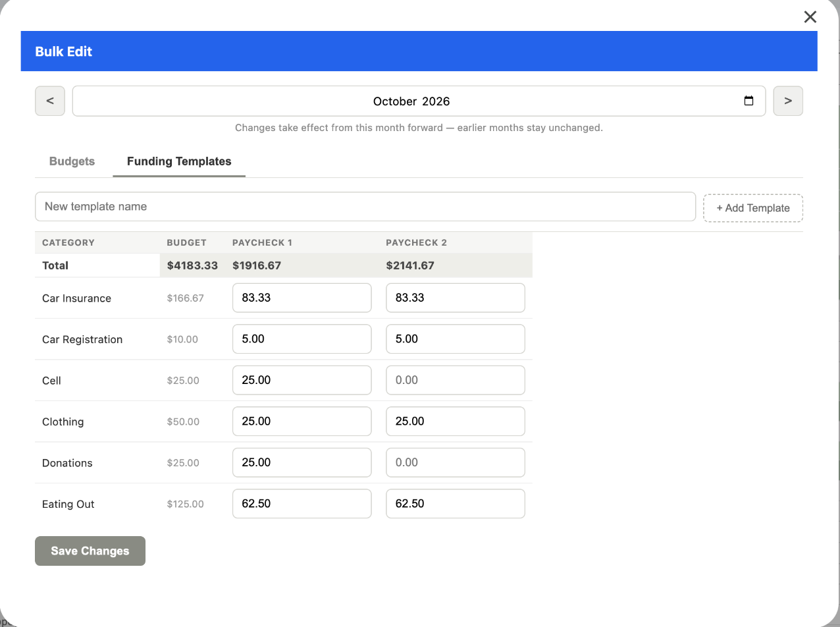Edit Car Registration Paycheck 2 amount
This screenshot has width=840, height=627.
[x=456, y=339]
